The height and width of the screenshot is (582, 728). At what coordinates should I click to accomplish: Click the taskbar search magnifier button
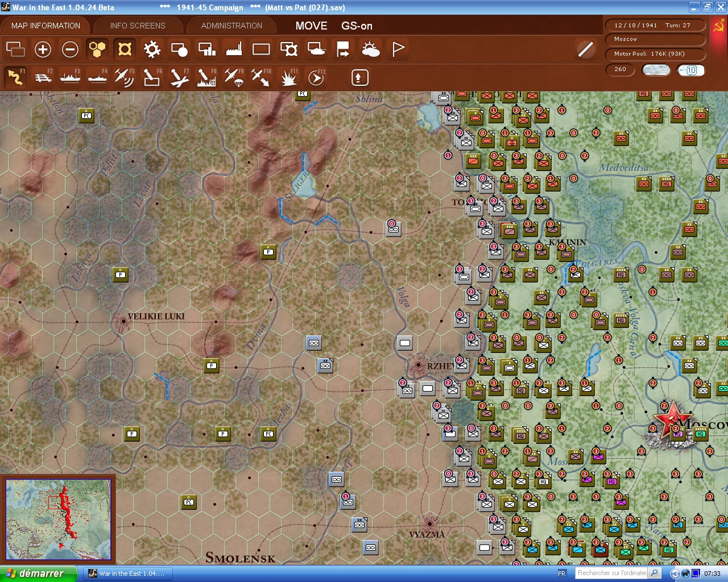[655, 573]
